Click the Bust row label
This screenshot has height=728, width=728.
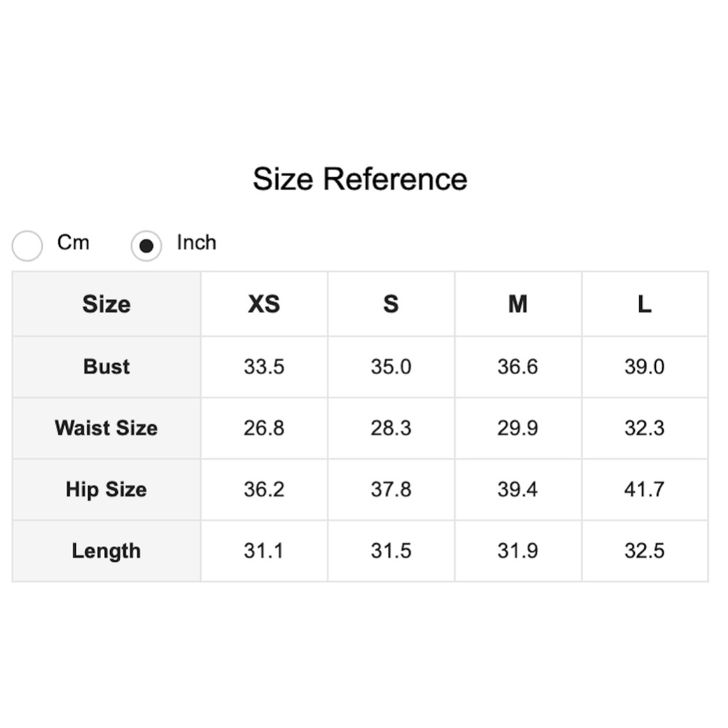click(107, 367)
